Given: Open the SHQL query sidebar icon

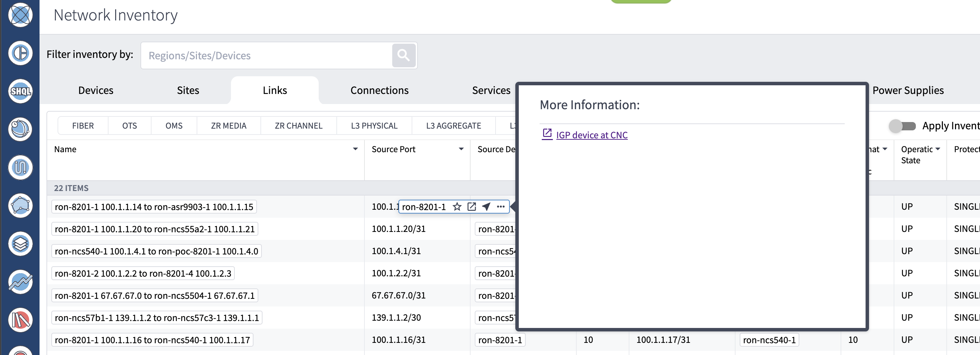Looking at the screenshot, I should [x=20, y=91].
